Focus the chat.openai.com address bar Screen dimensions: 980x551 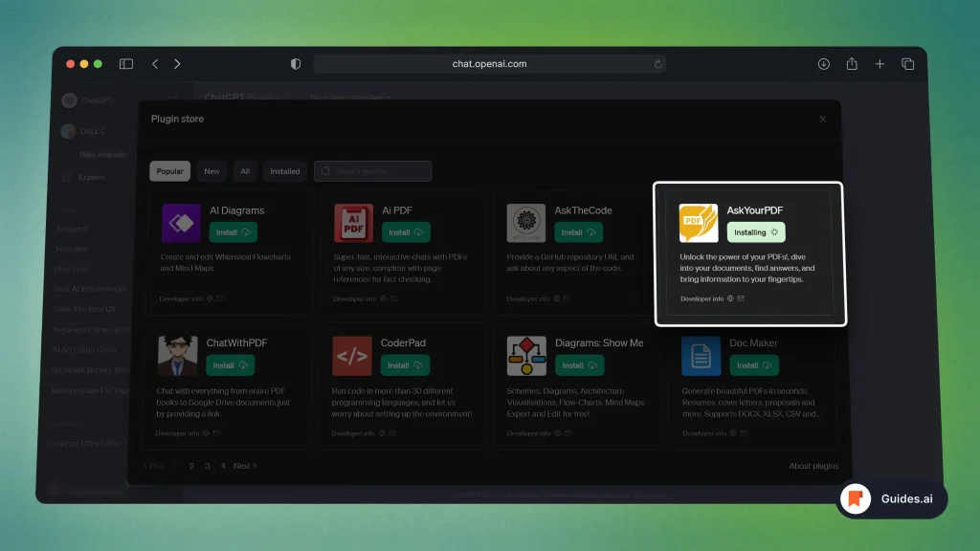tap(489, 64)
